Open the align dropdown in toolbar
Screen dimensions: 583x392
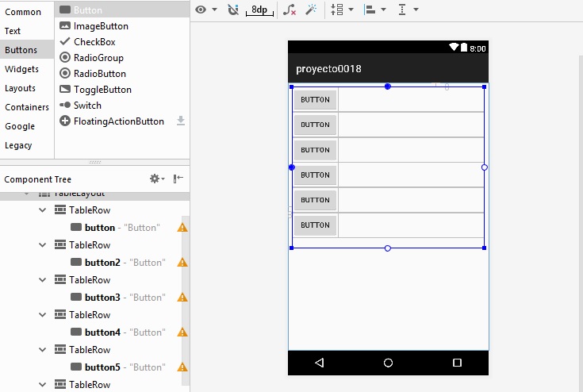pos(374,10)
